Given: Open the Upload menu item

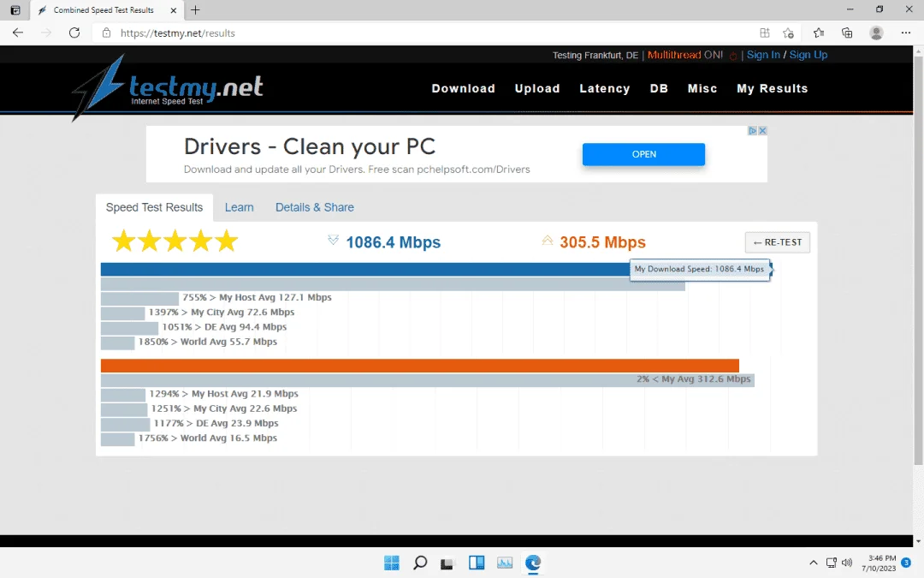Looking at the screenshot, I should 536,88.
